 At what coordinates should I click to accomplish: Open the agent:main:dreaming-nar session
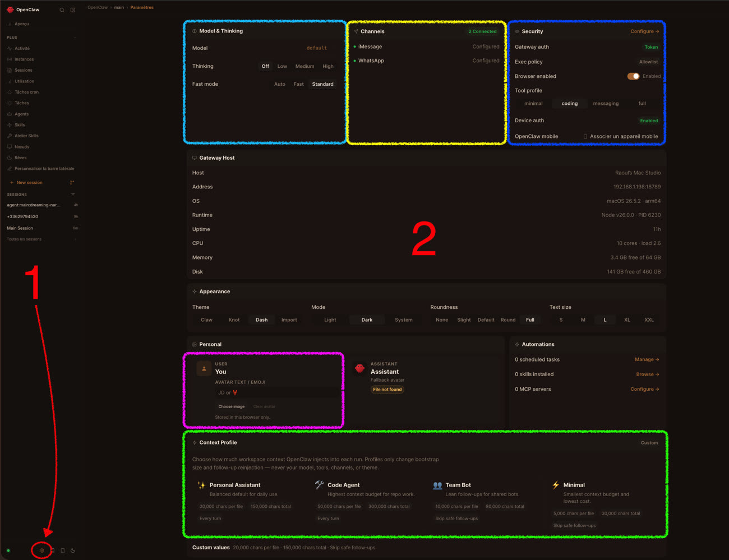point(42,205)
